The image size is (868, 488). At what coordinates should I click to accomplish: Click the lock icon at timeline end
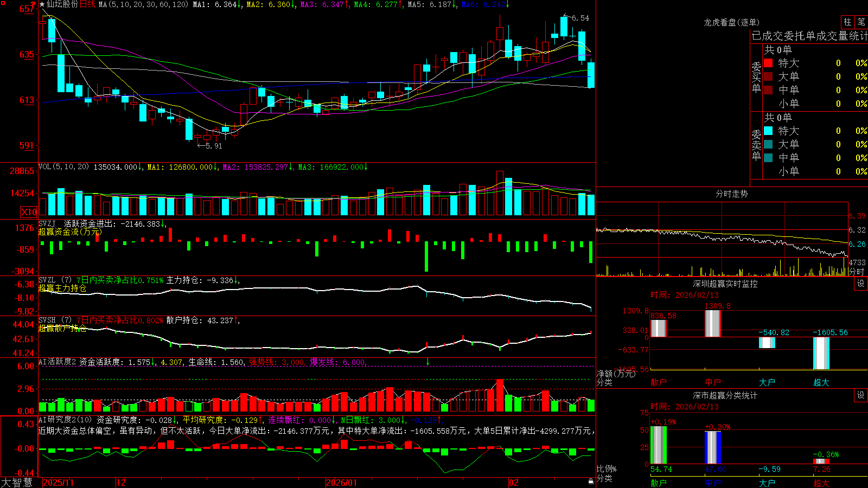[591, 481]
